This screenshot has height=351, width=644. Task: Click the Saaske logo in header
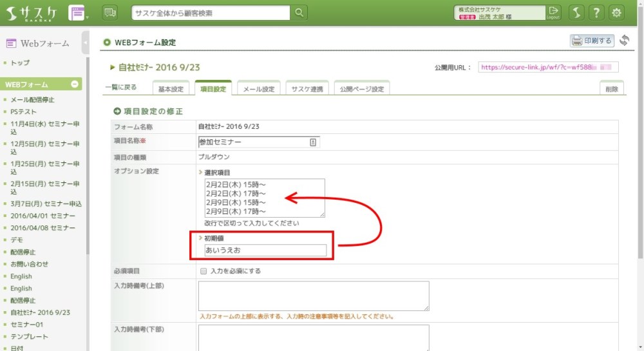pos(31,13)
